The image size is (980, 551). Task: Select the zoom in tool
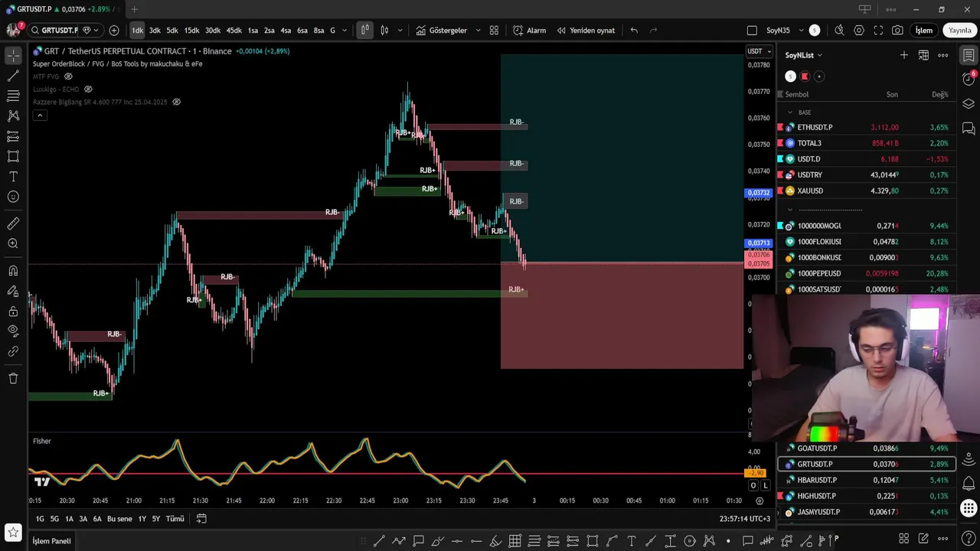click(x=13, y=243)
